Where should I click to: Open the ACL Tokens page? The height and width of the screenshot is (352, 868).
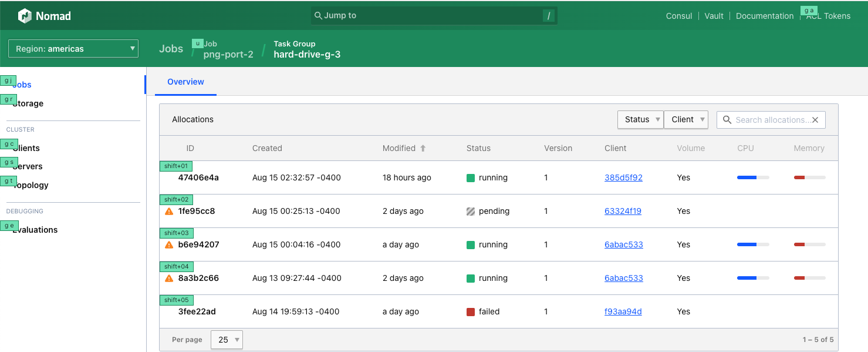(827, 16)
